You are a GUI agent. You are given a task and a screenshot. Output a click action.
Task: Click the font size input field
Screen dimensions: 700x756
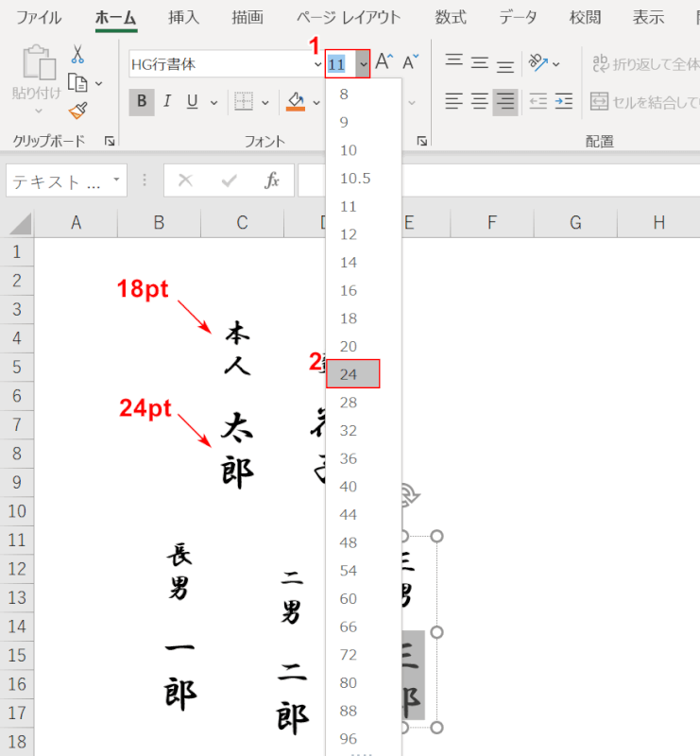click(341, 63)
